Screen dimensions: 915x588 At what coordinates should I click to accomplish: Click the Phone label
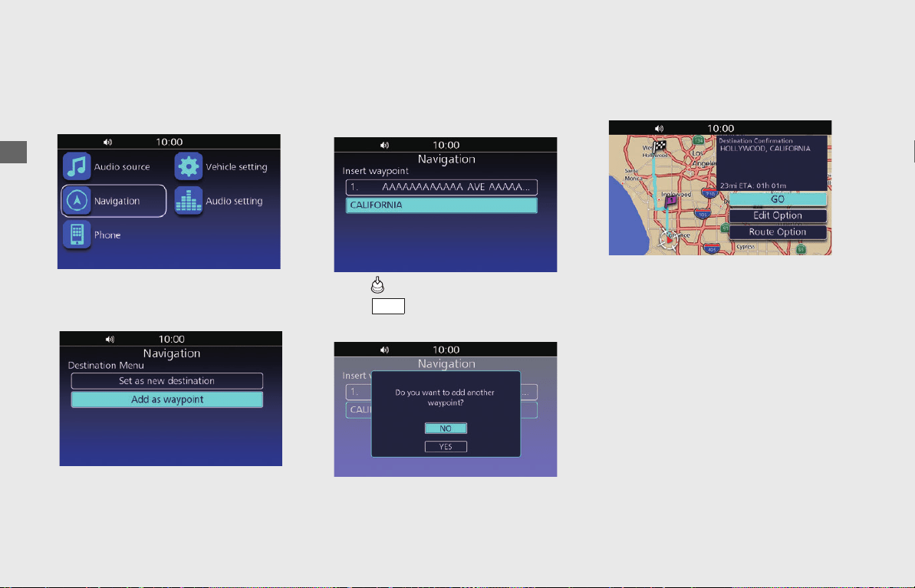coord(107,235)
